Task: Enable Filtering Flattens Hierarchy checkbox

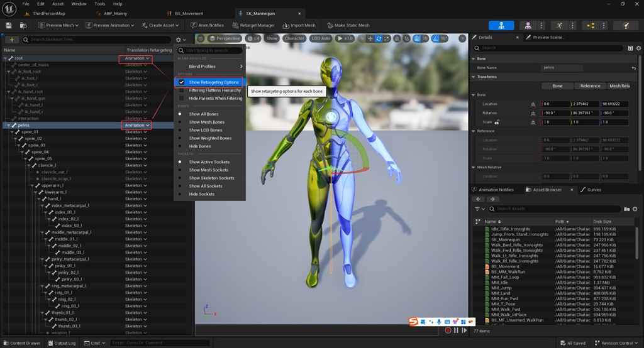Action: coord(182,90)
